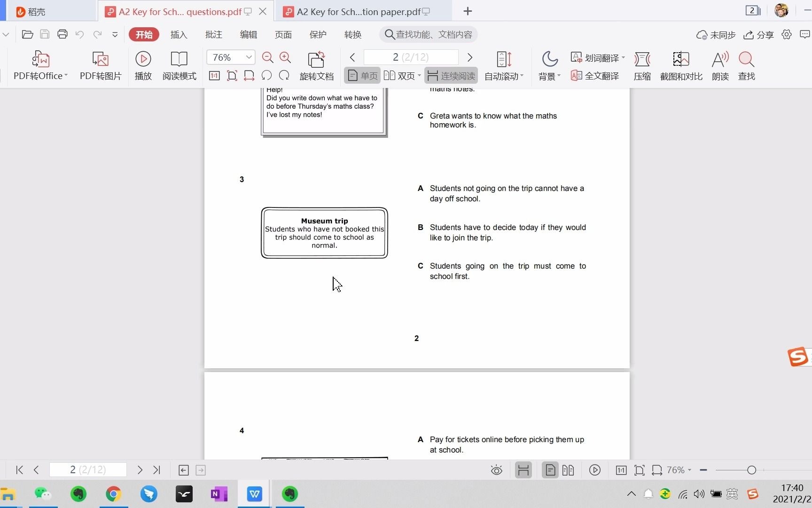The height and width of the screenshot is (508, 812).
Task: Start slideshow with 播放 icon
Action: pos(143,59)
